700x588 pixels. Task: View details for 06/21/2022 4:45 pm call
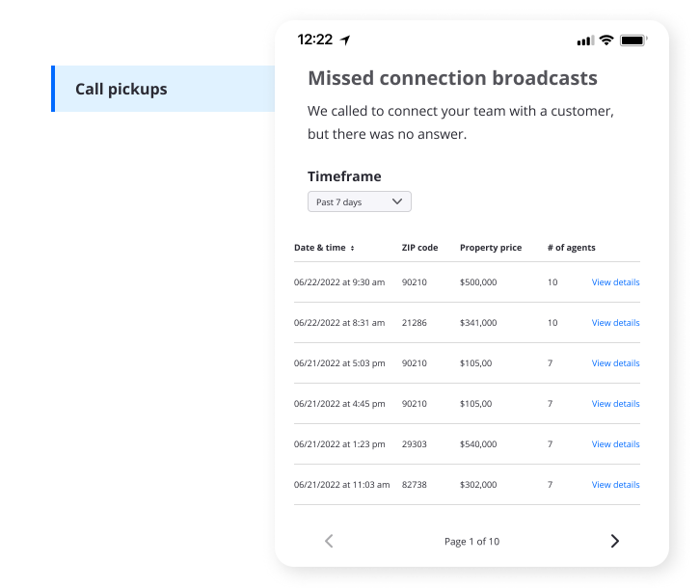(x=615, y=404)
